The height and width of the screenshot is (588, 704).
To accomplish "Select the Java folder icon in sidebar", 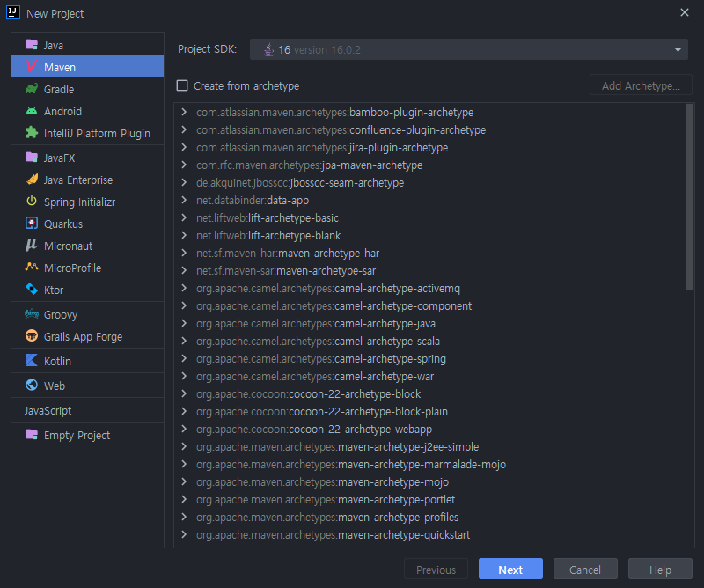I will click(32, 45).
